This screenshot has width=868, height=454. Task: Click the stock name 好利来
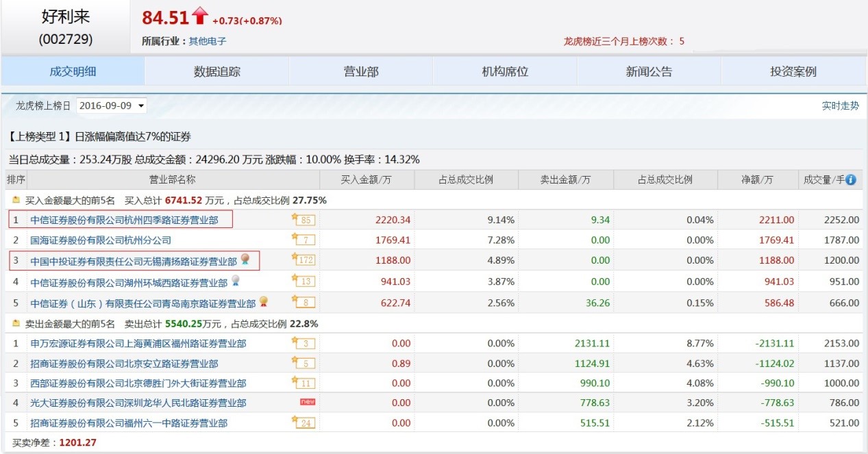click(65, 16)
